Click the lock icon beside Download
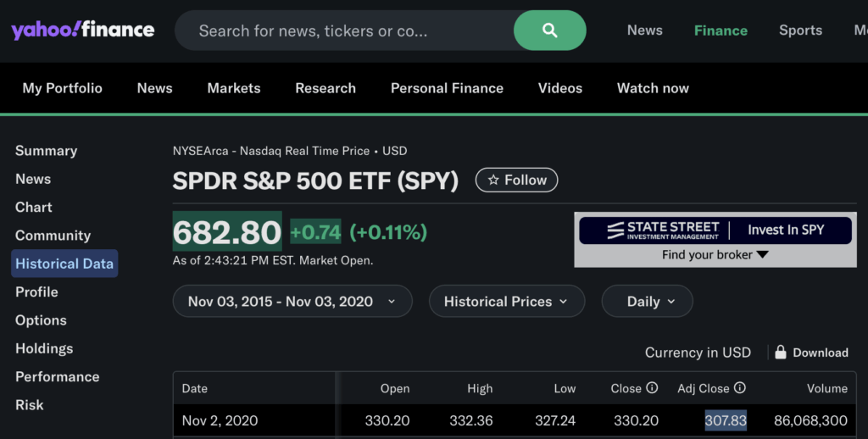 click(x=780, y=353)
